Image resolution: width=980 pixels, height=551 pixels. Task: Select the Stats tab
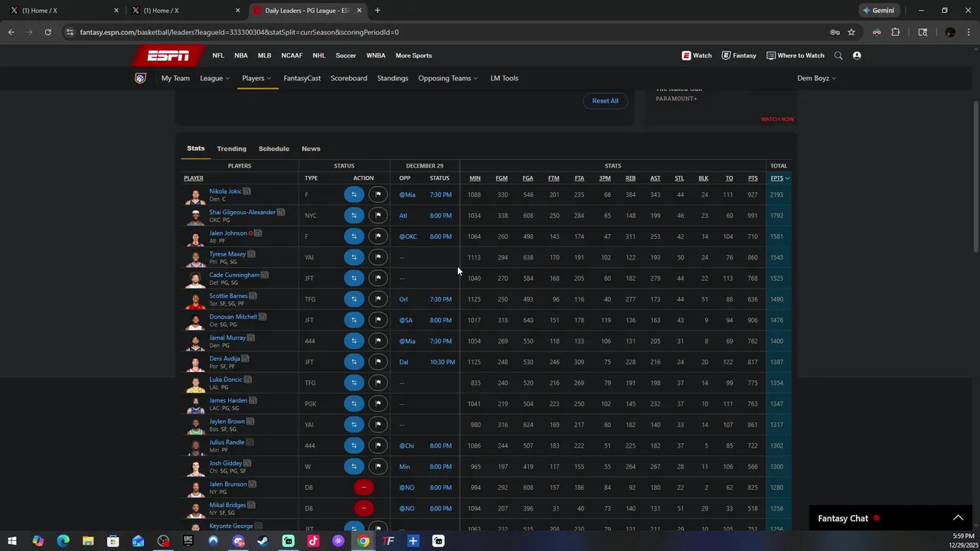(x=195, y=148)
